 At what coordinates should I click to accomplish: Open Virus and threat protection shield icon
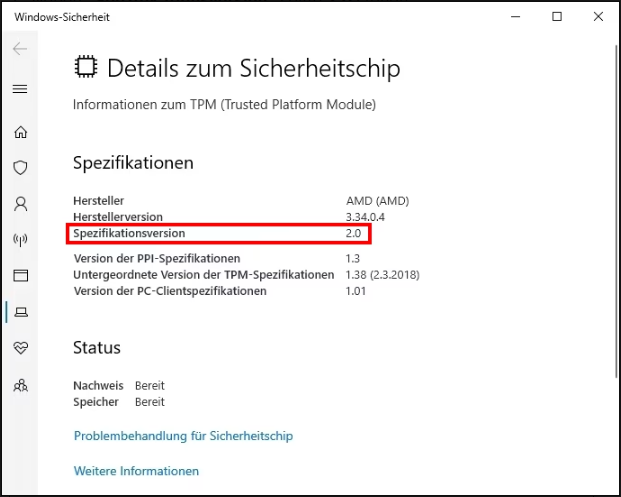[x=21, y=168]
